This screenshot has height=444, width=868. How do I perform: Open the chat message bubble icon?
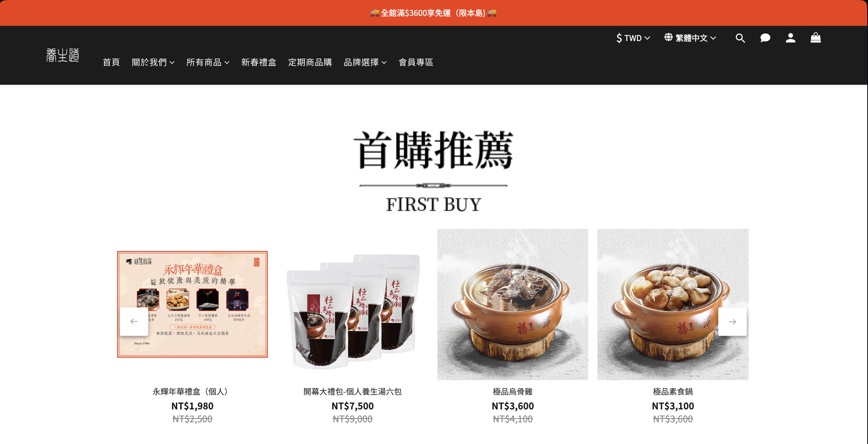click(765, 38)
